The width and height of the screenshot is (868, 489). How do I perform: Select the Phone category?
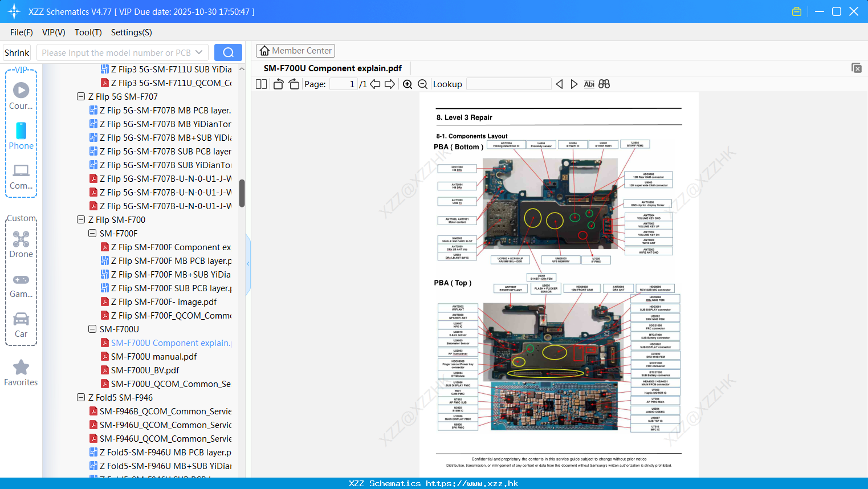[x=21, y=136]
